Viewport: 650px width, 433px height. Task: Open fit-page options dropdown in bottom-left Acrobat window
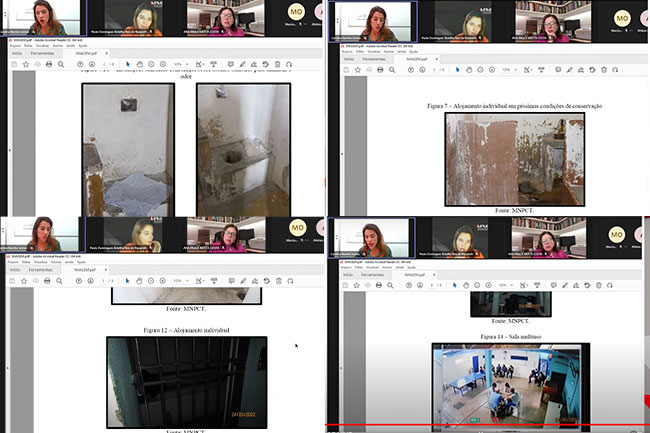point(200,281)
